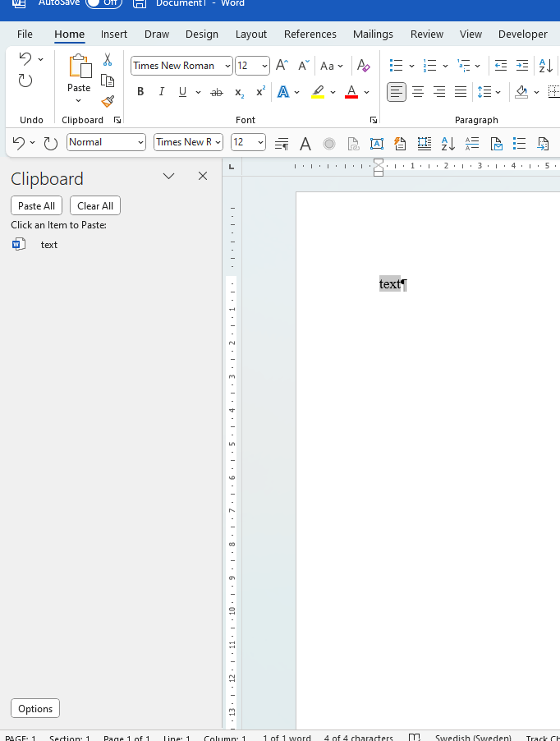Viewport: 560px width, 741px height.
Task: Click the Cut scissors icon
Action: tap(108, 59)
